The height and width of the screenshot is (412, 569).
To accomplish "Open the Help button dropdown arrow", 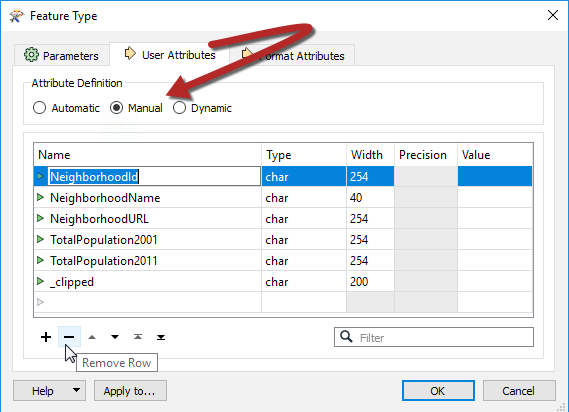I will tap(76, 390).
